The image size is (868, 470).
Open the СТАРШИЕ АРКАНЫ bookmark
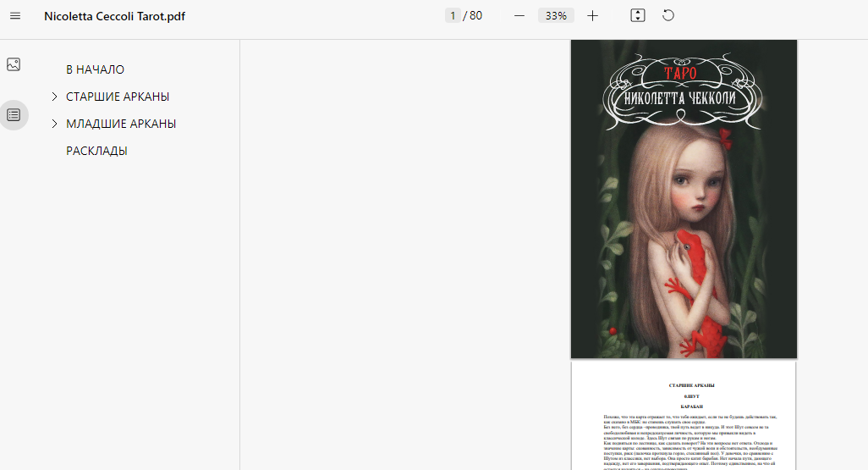(118, 97)
